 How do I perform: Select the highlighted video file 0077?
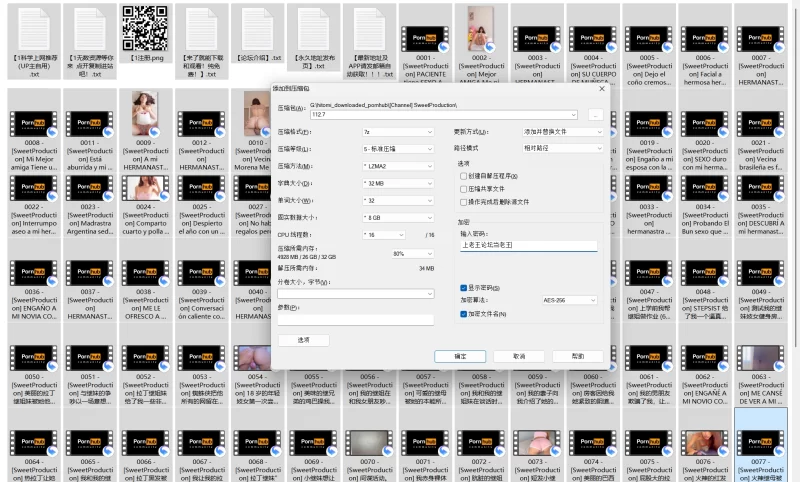coord(760,443)
